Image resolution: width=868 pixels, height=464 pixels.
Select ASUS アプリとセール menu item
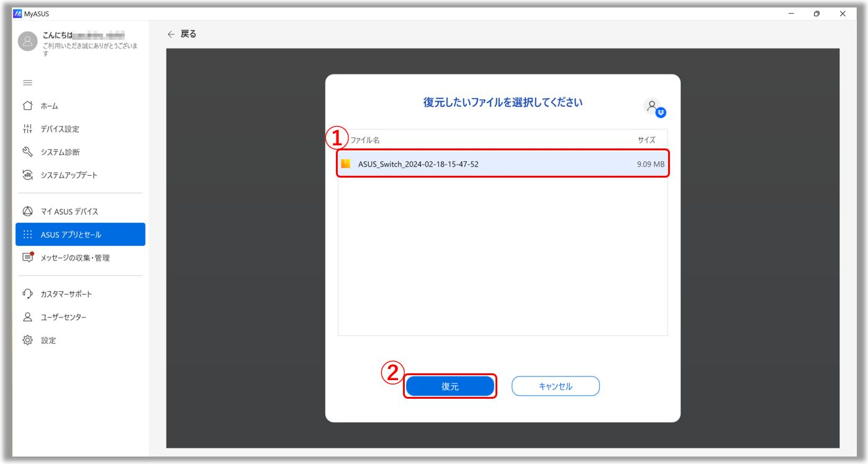click(x=80, y=235)
